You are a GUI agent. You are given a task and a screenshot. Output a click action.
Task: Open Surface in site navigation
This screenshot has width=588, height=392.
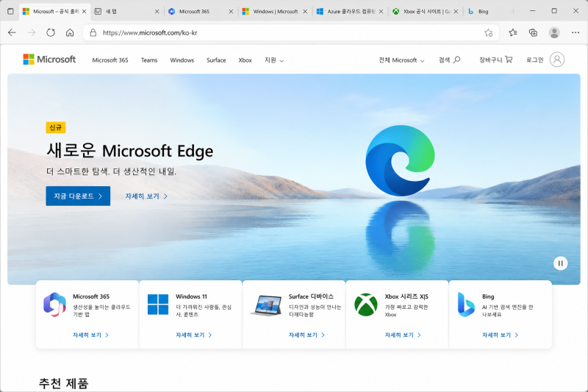coord(216,60)
